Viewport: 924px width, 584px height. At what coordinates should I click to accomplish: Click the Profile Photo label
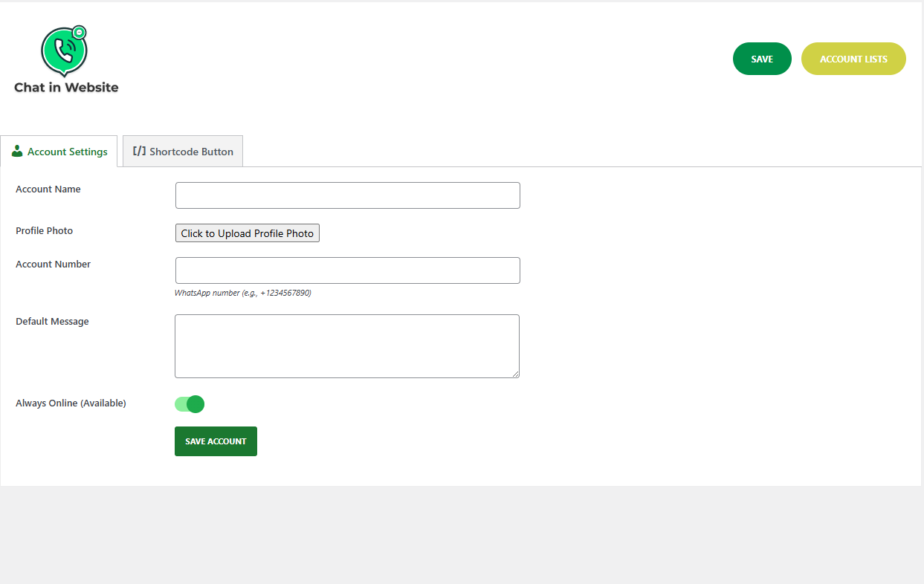pos(45,231)
